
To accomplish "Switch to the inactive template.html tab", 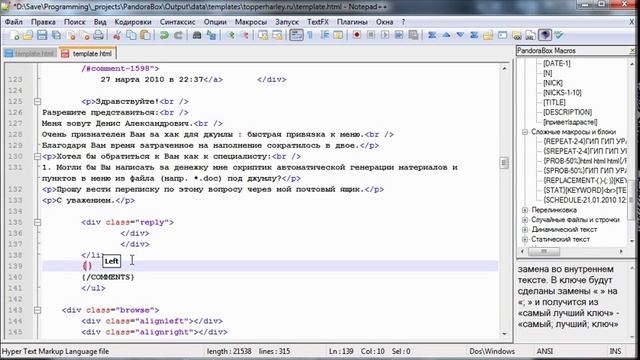I will [x=30, y=53].
